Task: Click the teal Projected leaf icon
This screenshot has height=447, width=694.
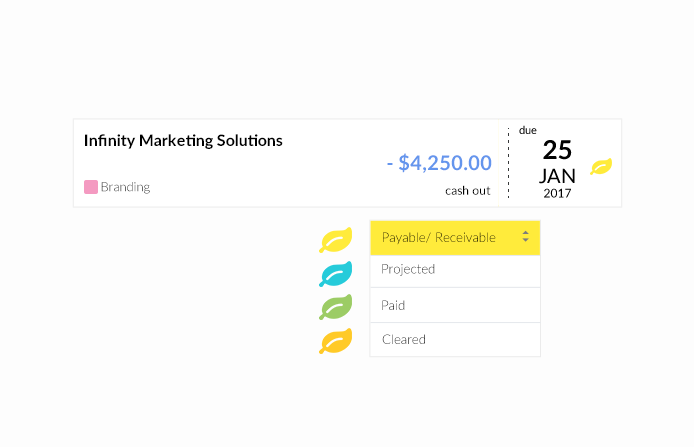Action: pos(335,274)
